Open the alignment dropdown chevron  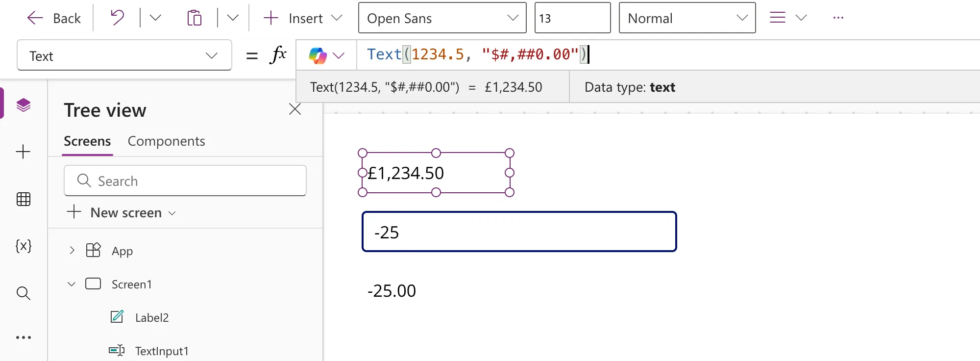801,18
